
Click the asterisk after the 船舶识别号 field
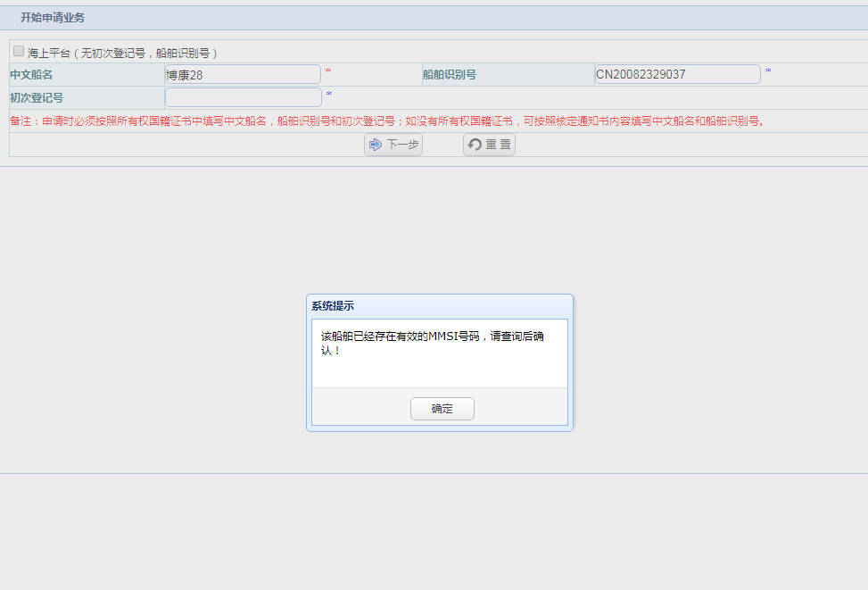tap(768, 71)
